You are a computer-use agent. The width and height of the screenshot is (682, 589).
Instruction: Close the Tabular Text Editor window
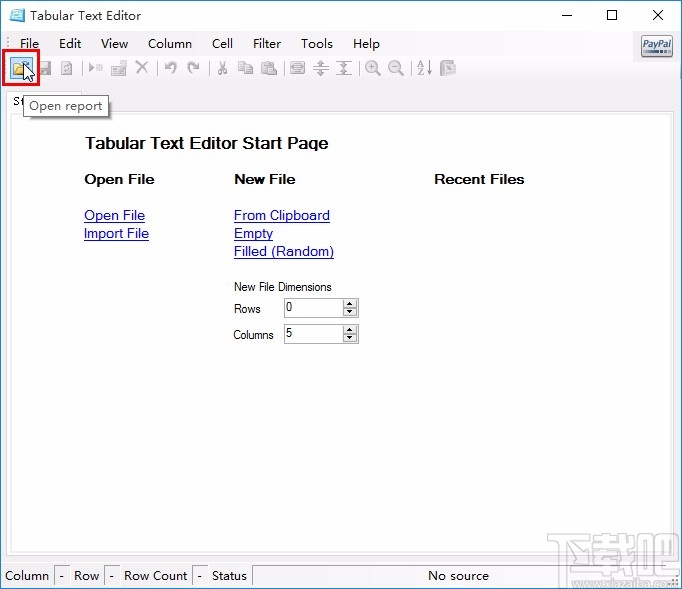pos(658,15)
